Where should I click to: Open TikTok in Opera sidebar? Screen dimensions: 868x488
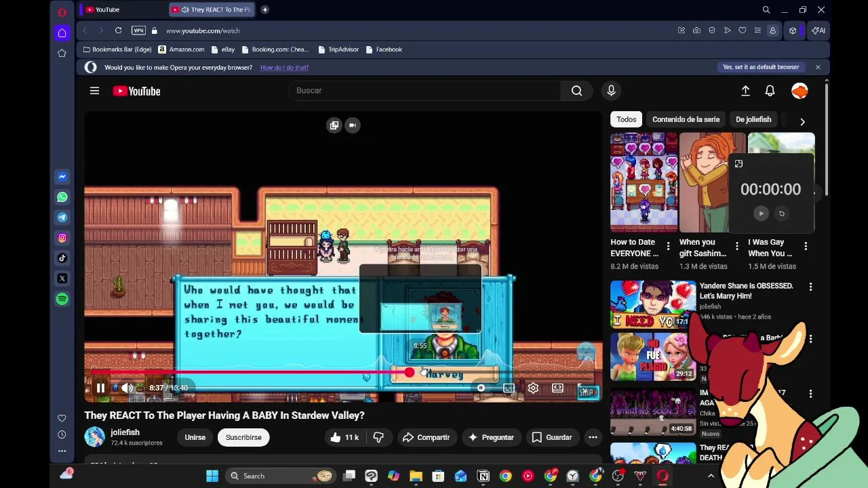tap(62, 258)
